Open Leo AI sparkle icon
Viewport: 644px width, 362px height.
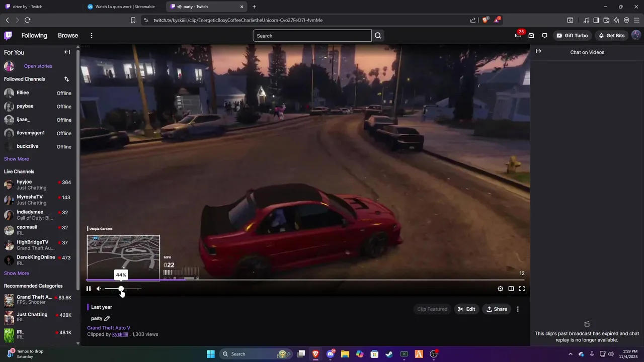[616, 20]
